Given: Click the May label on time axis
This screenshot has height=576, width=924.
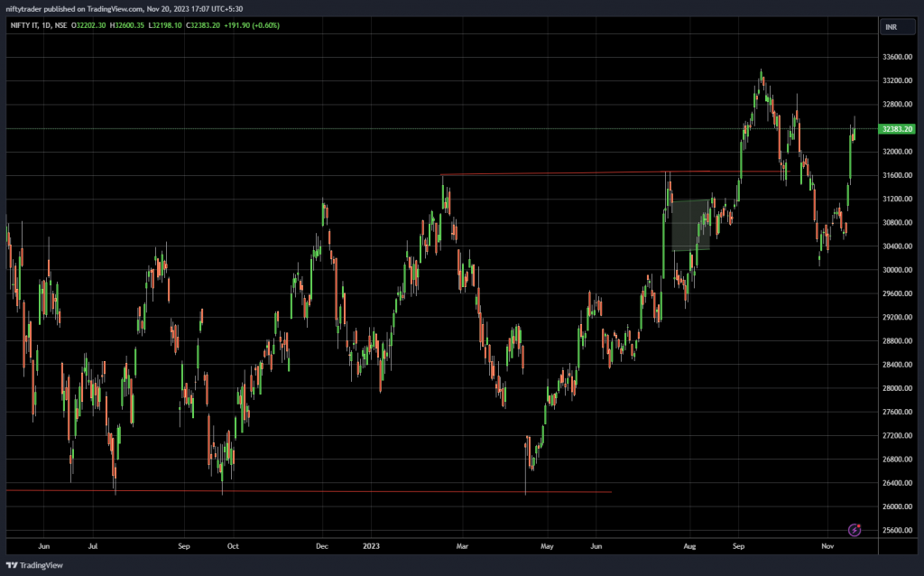Looking at the screenshot, I should (547, 546).
